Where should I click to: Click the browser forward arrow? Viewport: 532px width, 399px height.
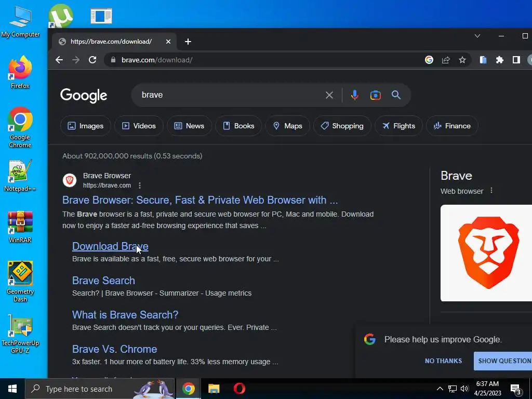pos(76,60)
